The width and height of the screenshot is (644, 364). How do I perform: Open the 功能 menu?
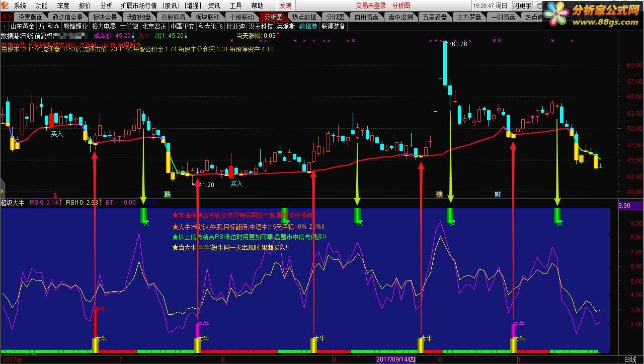[x=42, y=6]
